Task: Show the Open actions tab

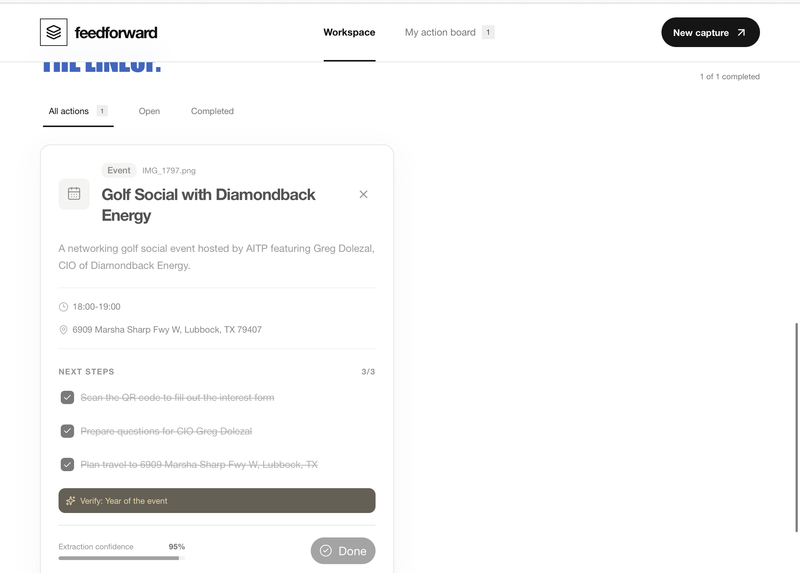Action: click(x=149, y=111)
